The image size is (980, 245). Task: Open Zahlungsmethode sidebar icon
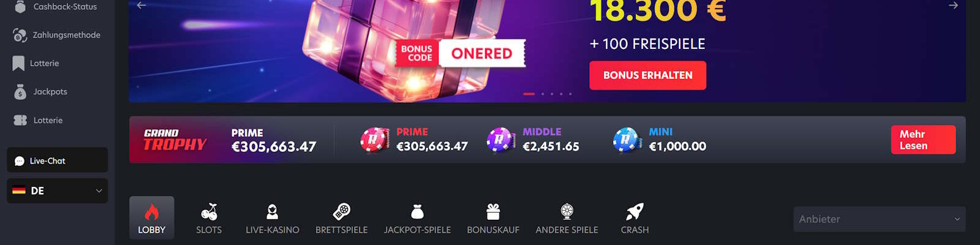[x=20, y=35]
